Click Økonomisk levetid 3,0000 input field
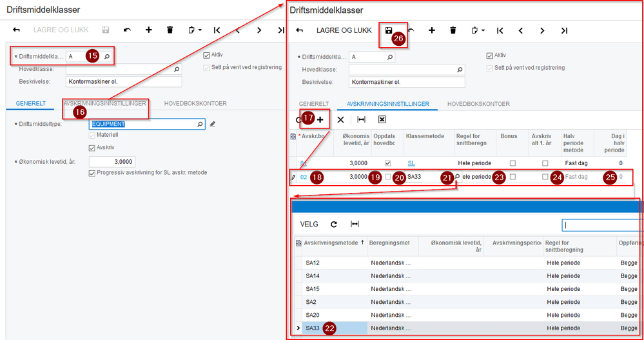This screenshot has height=340, width=644. click(112, 161)
